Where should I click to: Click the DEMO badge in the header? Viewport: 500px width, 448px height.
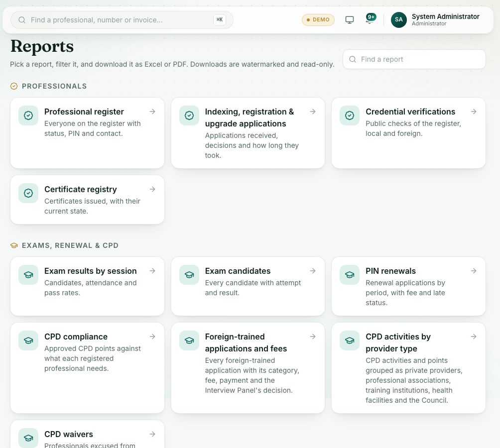click(x=318, y=20)
